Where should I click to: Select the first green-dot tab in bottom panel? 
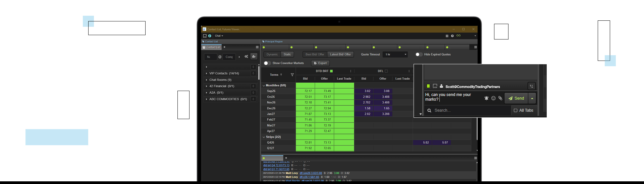[272, 158]
